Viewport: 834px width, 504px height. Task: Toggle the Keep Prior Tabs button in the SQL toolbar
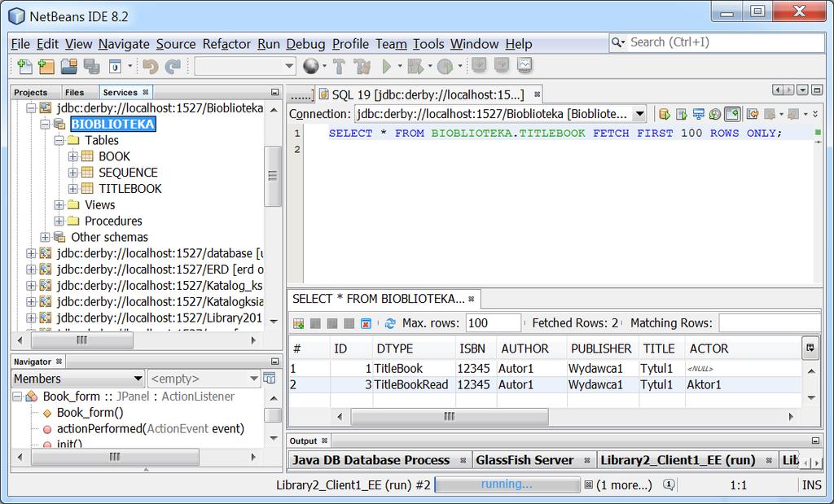tap(732, 114)
